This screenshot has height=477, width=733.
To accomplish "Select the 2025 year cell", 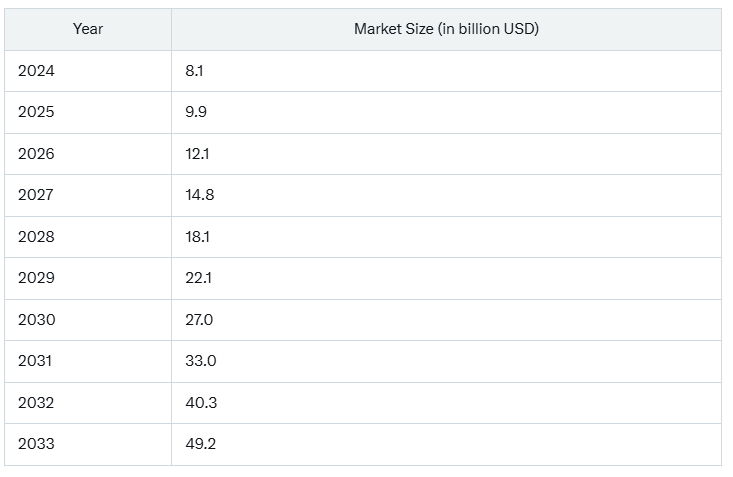I will [36, 112].
